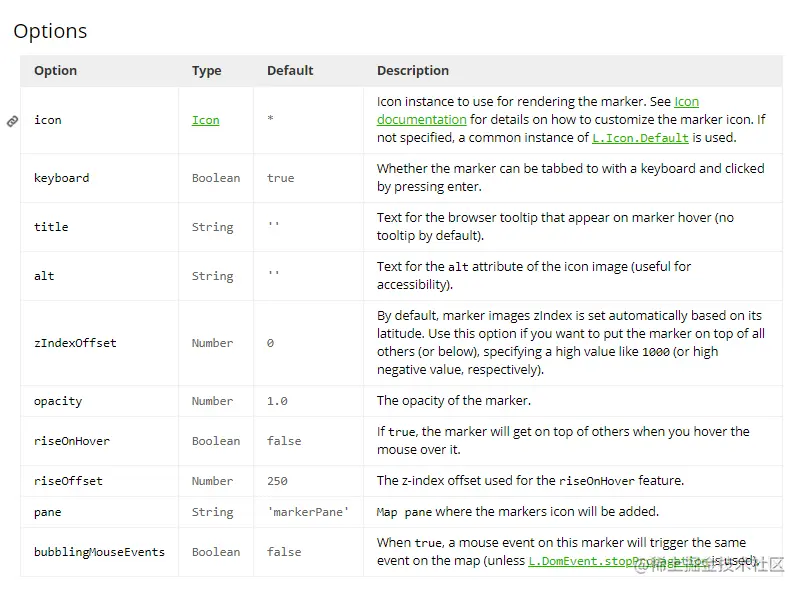The height and width of the screenshot is (592, 803).
Task: Click the Default column header
Action: click(x=290, y=71)
